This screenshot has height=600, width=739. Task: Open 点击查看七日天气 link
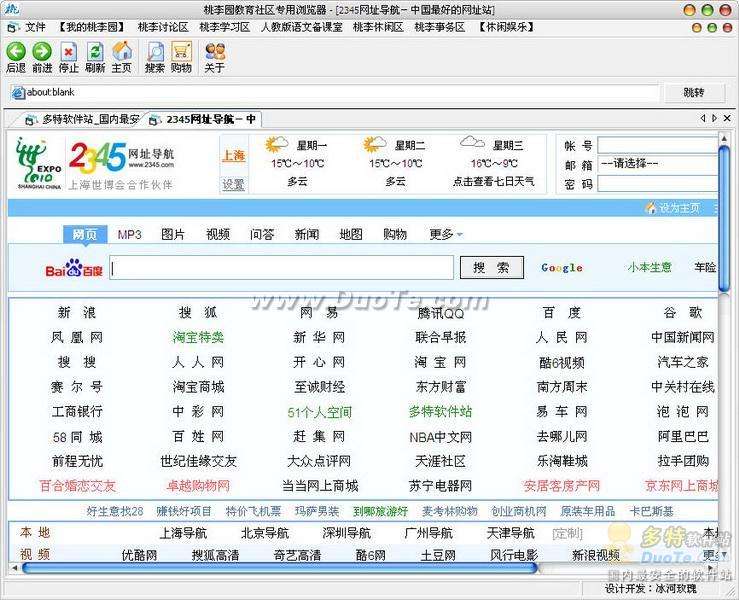(493, 181)
